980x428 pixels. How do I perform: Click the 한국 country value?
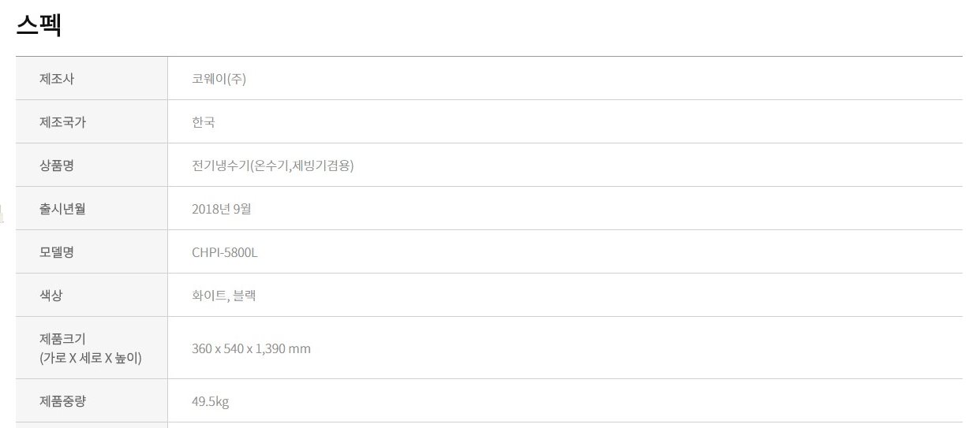(204, 122)
